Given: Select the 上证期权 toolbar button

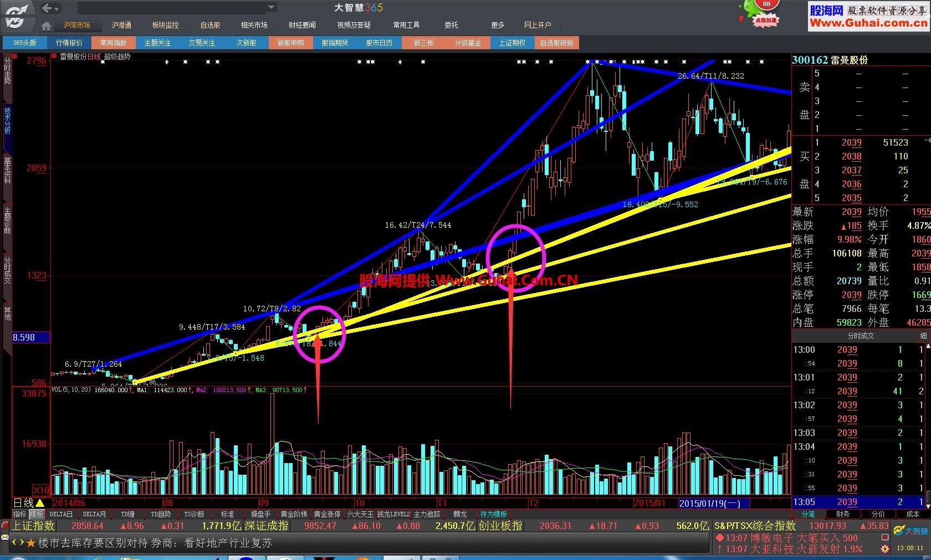Looking at the screenshot, I should coord(513,43).
